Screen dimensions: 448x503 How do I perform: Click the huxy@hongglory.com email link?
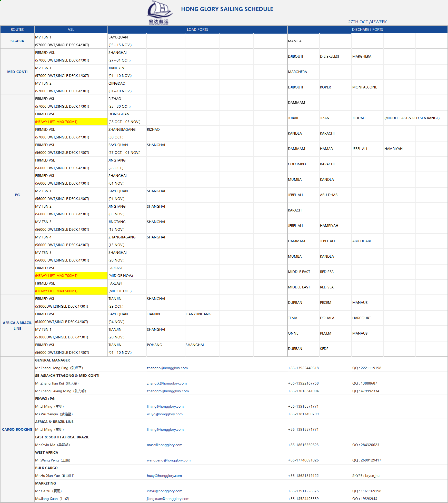pyautogui.click(x=164, y=476)
